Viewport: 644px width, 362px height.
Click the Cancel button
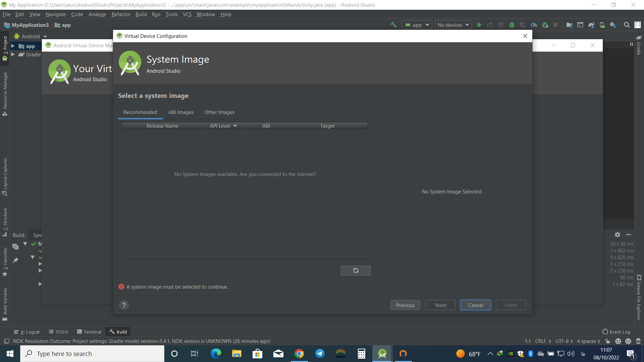click(476, 305)
